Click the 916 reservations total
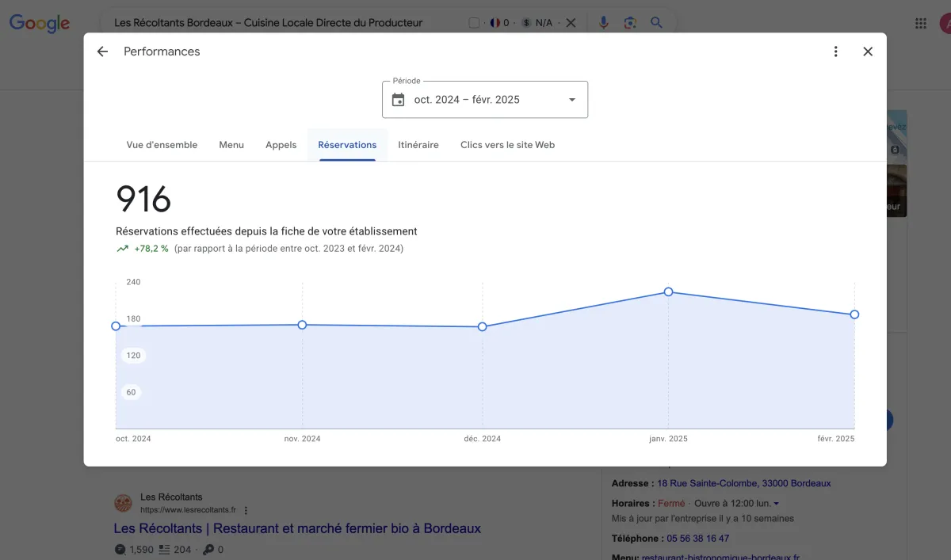 click(x=143, y=199)
